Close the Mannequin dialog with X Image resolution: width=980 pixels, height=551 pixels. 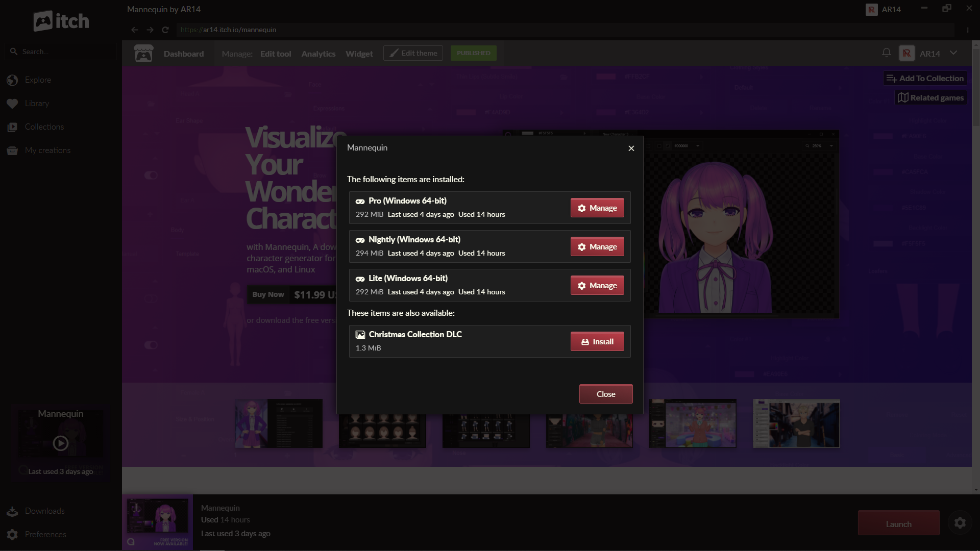(x=631, y=148)
